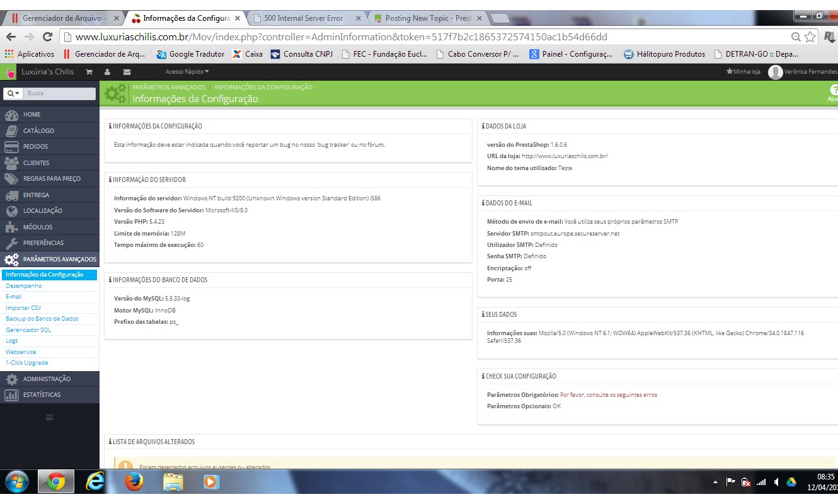The height and width of the screenshot is (504, 838).
Task: Open file explorer folder on taskbar
Action: point(173,483)
